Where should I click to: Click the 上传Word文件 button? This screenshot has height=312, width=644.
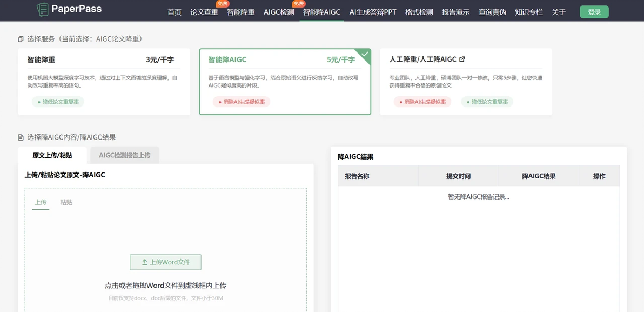165,262
